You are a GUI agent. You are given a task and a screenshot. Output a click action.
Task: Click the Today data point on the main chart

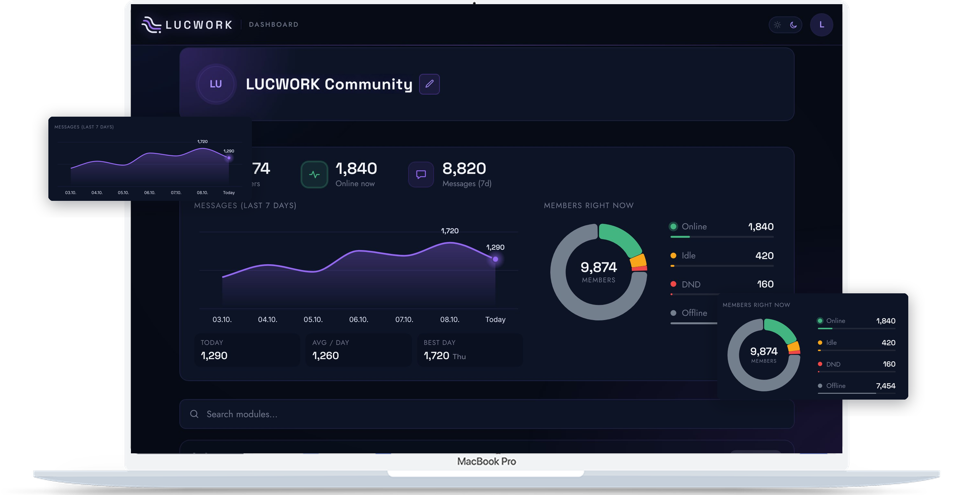click(495, 259)
